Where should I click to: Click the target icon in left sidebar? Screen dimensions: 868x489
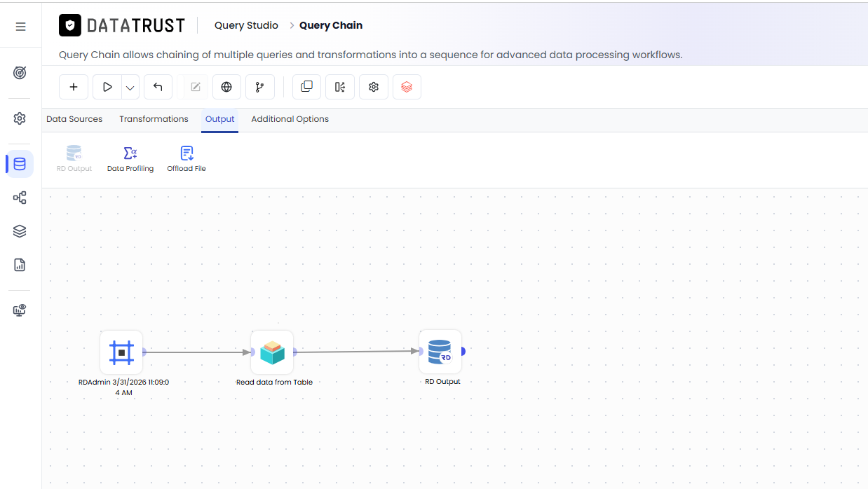coord(20,73)
